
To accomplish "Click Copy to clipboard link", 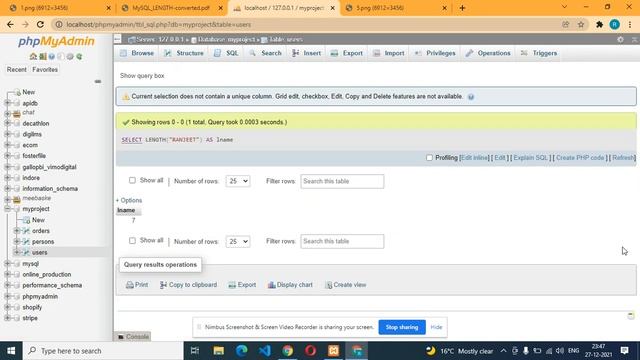I will 188,285.
